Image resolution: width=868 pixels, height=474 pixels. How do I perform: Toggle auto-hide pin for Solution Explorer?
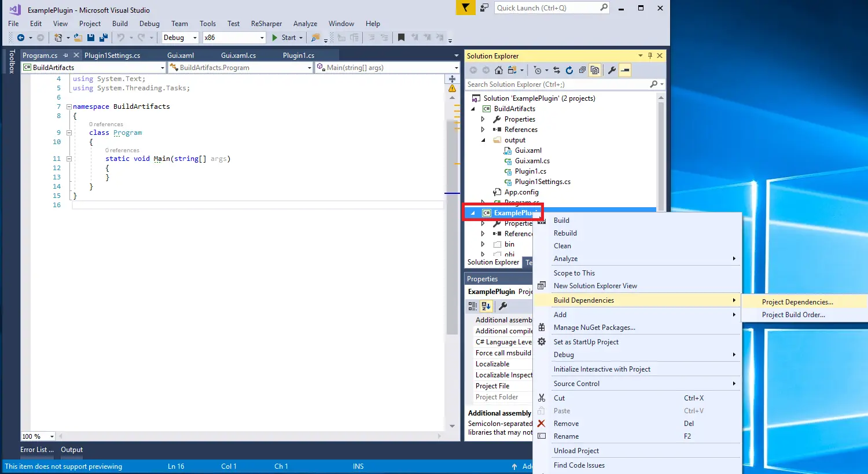click(x=650, y=56)
